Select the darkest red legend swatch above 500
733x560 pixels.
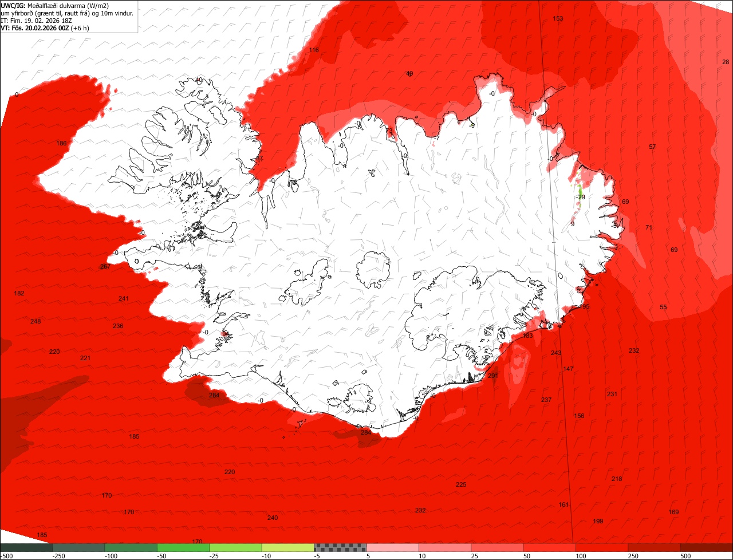click(707, 547)
